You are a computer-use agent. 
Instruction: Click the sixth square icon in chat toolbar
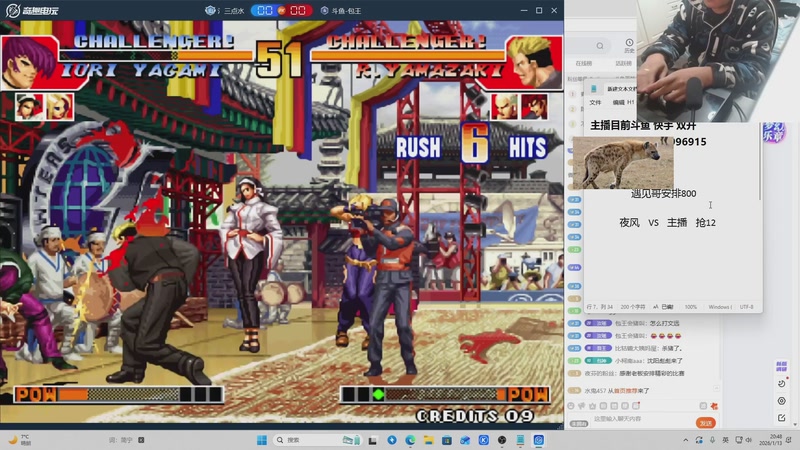(x=624, y=406)
